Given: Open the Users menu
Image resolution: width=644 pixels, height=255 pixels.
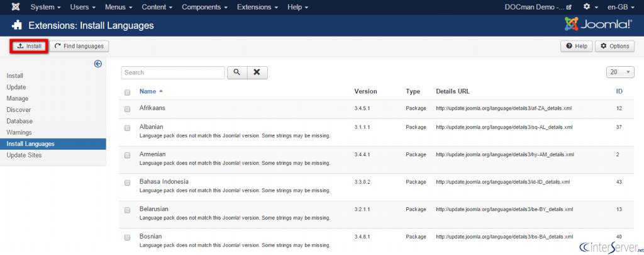Looking at the screenshot, I should point(82,8).
